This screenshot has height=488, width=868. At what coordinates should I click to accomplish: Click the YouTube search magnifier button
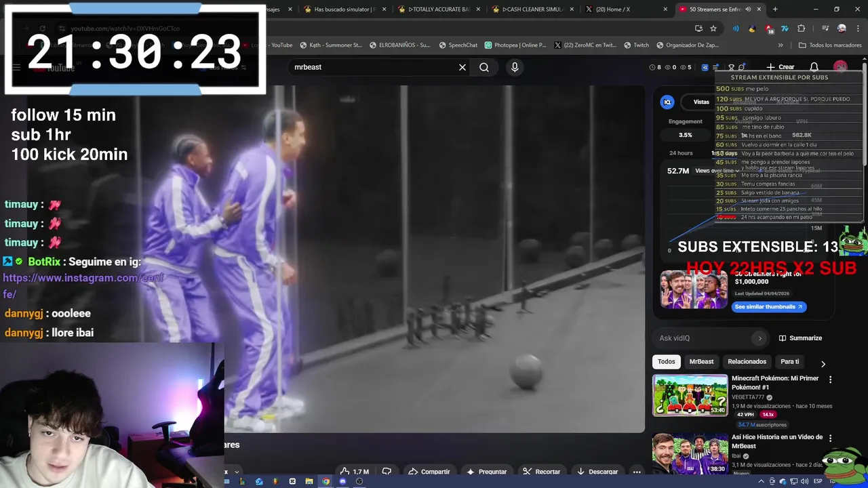pos(484,67)
